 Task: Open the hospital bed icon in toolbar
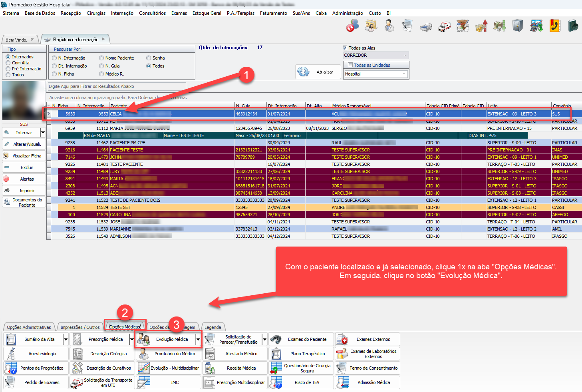(426, 26)
